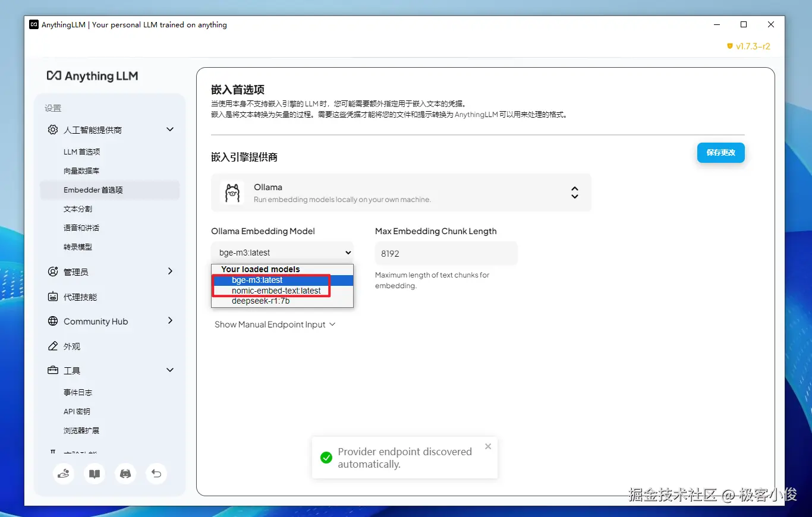812x517 pixels.
Task: Open the Ollama Embedding Model dropdown
Action: [282, 253]
